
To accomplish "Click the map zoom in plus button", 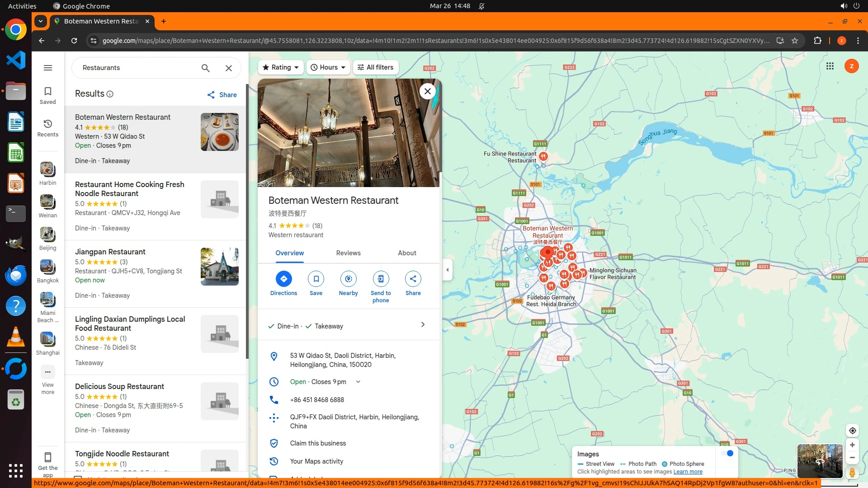I will coord(852,445).
